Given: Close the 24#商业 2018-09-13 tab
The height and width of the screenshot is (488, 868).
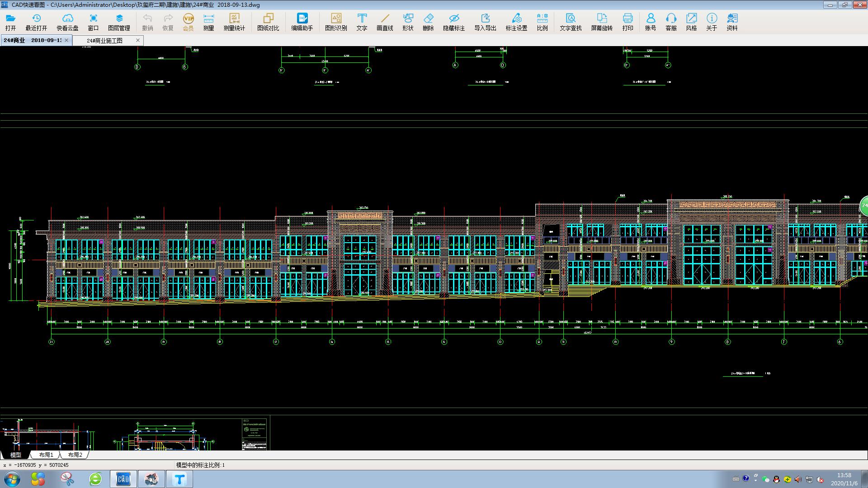Looking at the screenshot, I should [66, 40].
